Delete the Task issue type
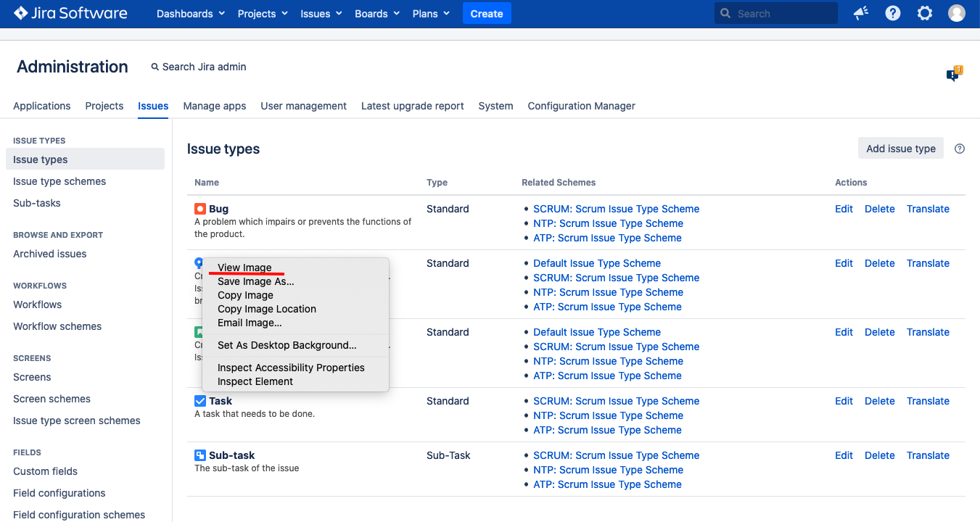This screenshot has width=980, height=522. click(880, 401)
